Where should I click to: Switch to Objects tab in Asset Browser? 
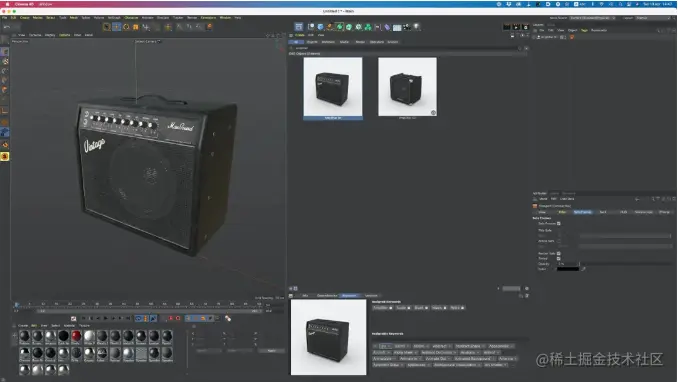(312, 42)
